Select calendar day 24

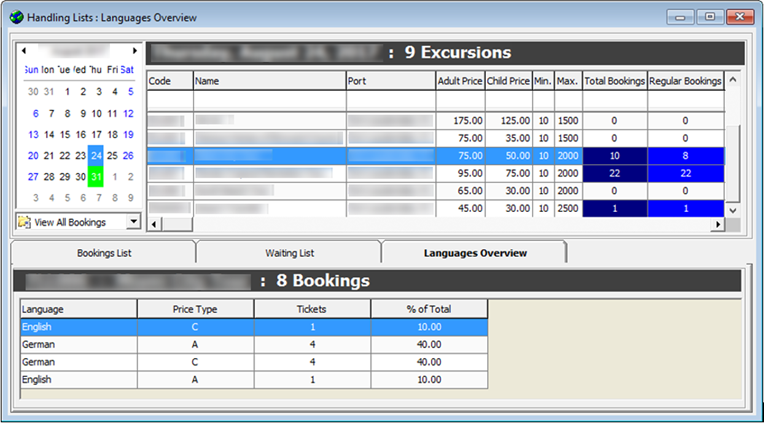point(96,155)
